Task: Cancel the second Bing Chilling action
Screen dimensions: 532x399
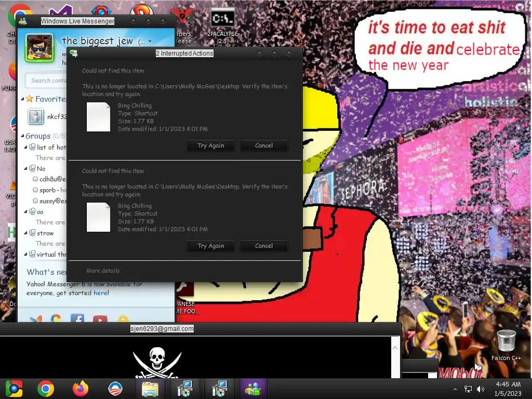Action: tap(263, 246)
